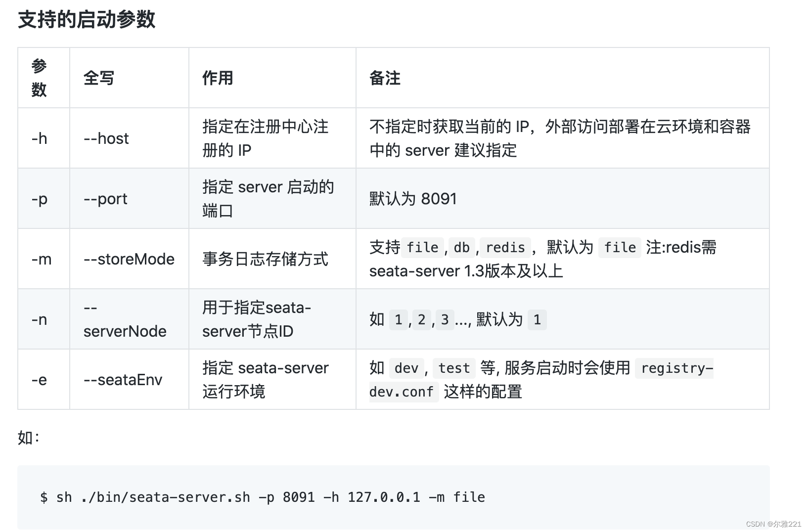
Task: Click the heading 支持的启动参数
Action: 87,20
